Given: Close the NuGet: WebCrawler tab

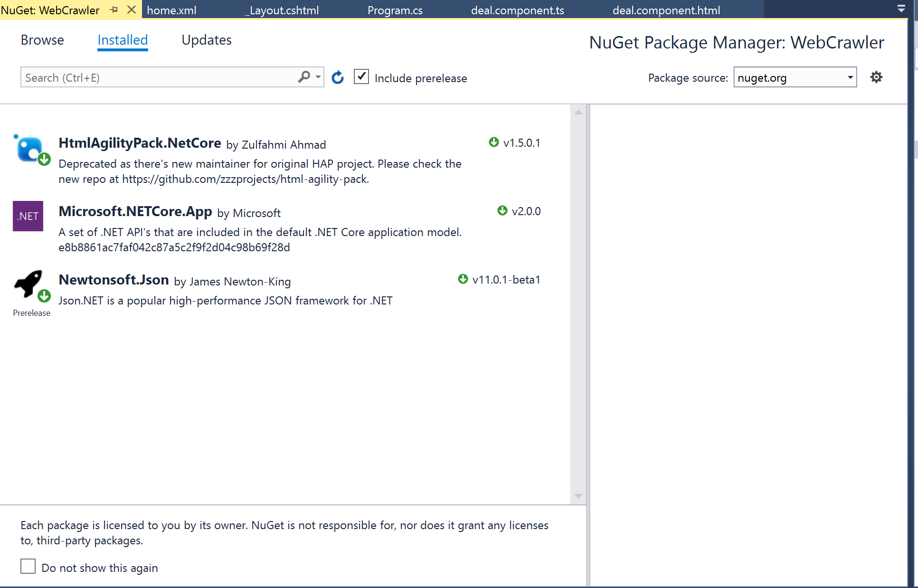Looking at the screenshot, I should pos(132,9).
